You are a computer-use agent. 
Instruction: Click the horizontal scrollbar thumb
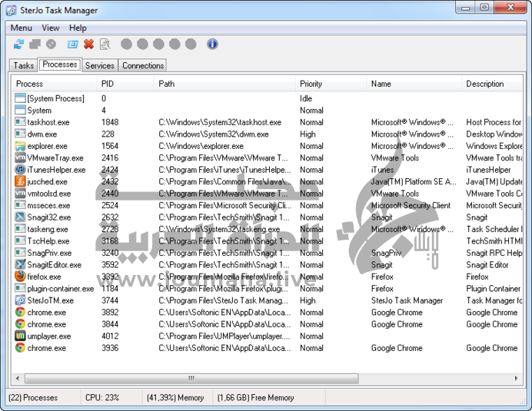(x=191, y=378)
